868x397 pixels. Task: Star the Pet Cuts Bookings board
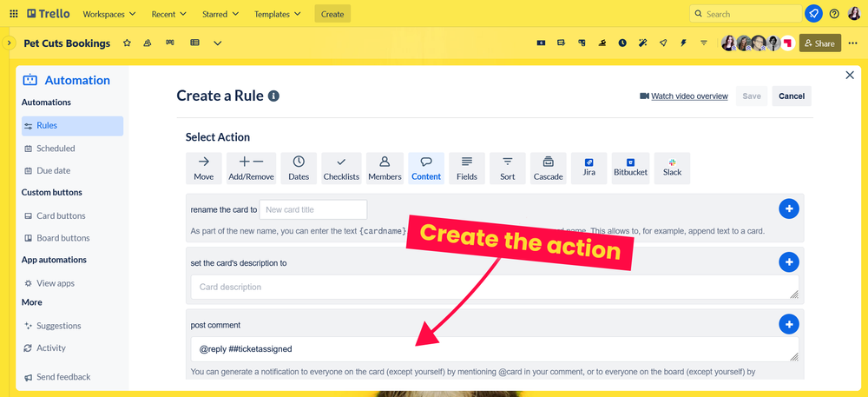tap(127, 43)
